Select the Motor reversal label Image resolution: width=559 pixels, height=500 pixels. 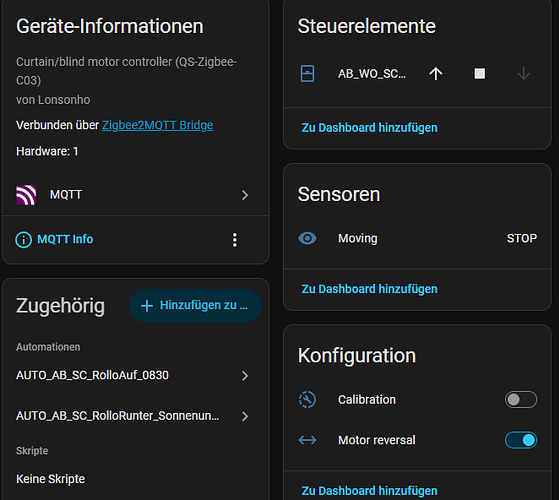[377, 440]
